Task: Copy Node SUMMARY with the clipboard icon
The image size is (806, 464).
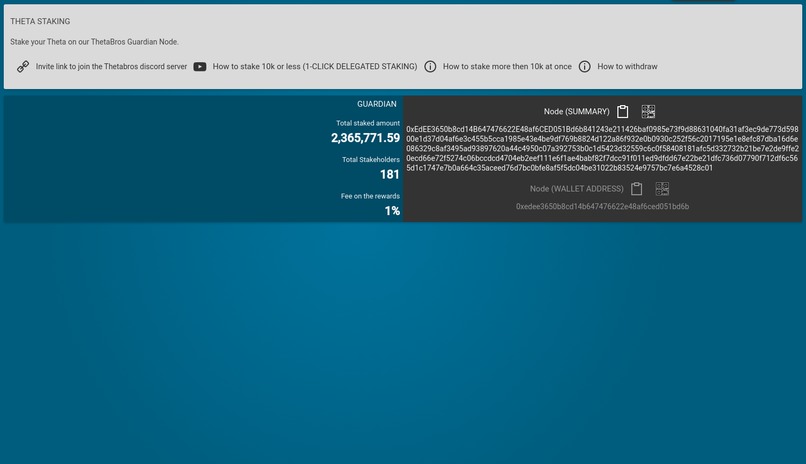Action: coord(622,112)
